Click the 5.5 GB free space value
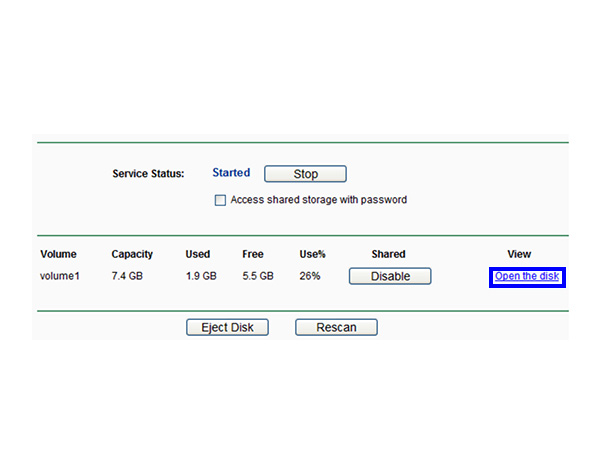This screenshot has width=600, height=450. pyautogui.click(x=258, y=276)
